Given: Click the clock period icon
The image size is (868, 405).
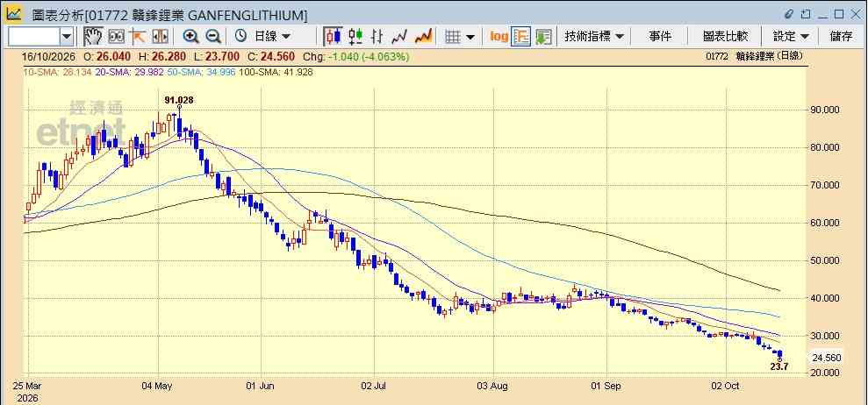Looking at the screenshot, I should point(240,37).
